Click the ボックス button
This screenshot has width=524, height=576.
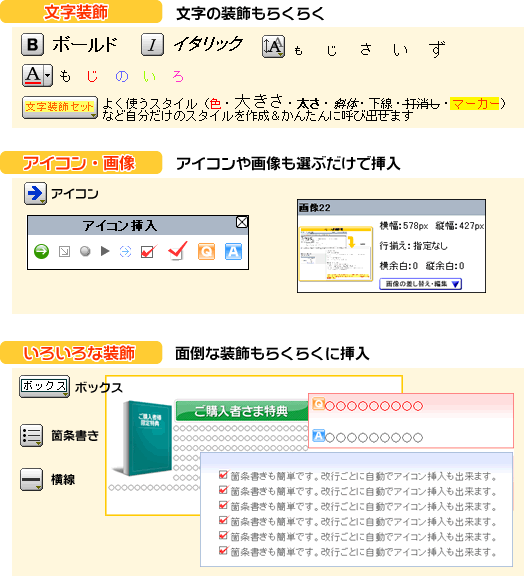pyautogui.click(x=44, y=386)
